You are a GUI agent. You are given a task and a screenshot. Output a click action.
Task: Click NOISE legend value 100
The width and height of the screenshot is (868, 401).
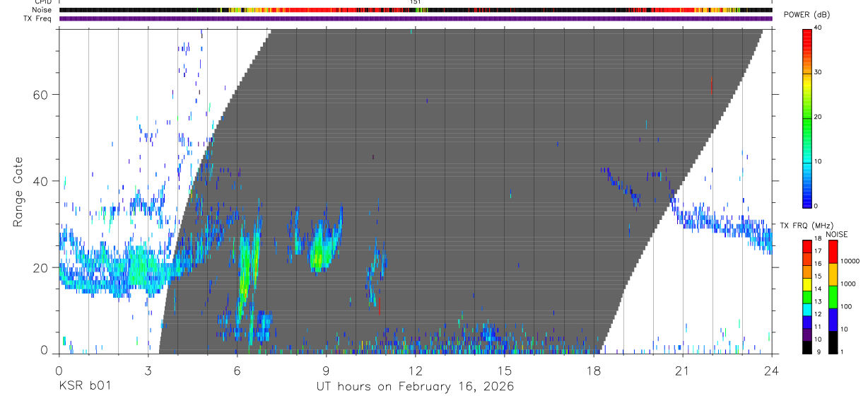(848, 306)
